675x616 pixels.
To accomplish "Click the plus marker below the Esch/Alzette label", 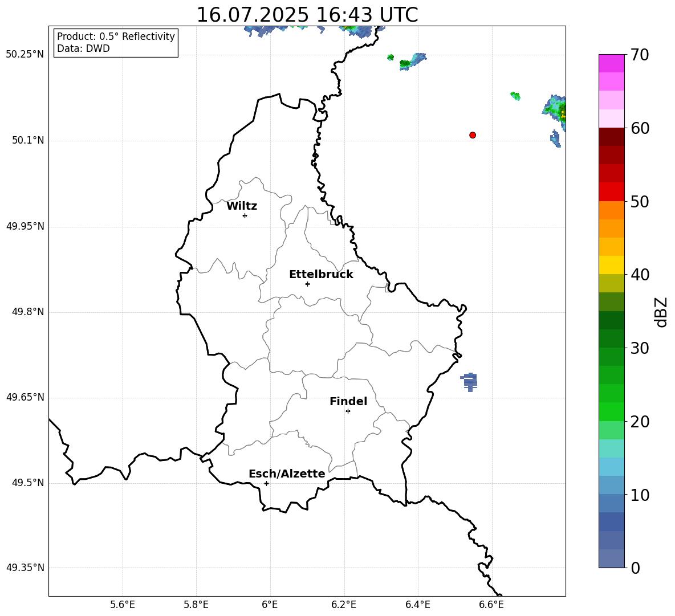I will (x=266, y=483).
